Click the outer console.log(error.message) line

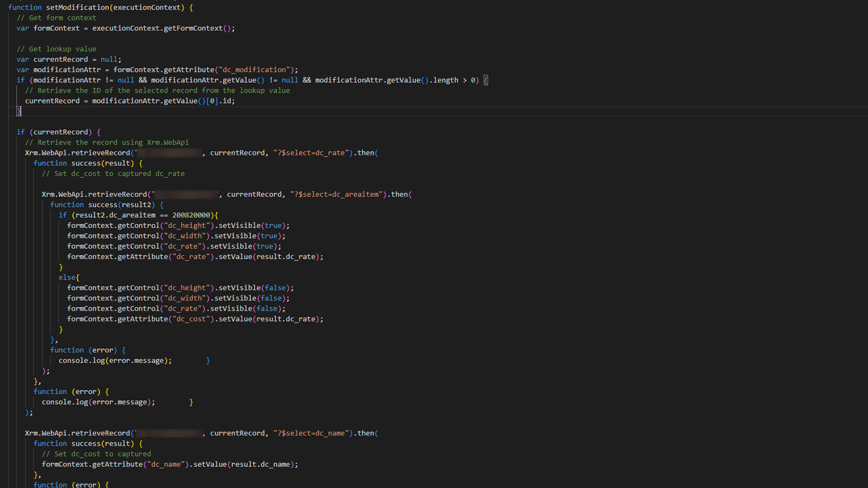click(x=99, y=402)
